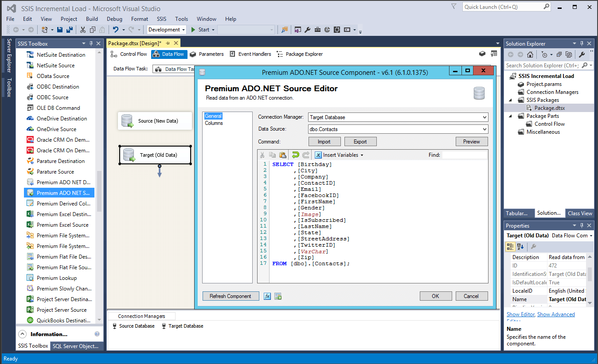Click the Home icon in Solution Explorer
Image resolution: width=598 pixels, height=364 pixels.
click(530, 54)
